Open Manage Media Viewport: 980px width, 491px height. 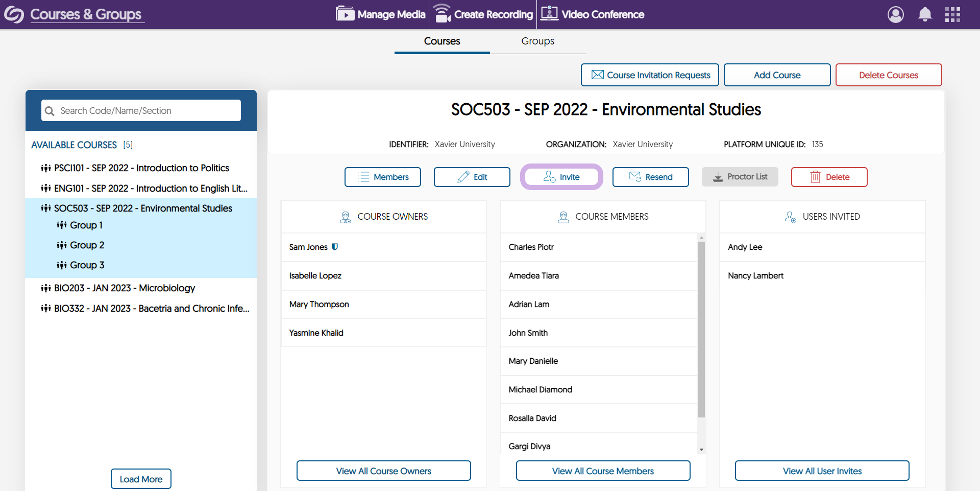pos(380,14)
